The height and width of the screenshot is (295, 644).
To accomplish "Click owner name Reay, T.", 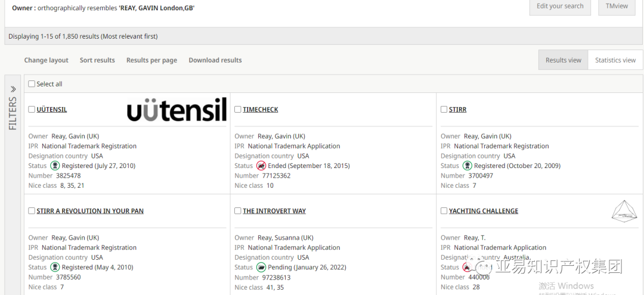I will (x=475, y=238).
